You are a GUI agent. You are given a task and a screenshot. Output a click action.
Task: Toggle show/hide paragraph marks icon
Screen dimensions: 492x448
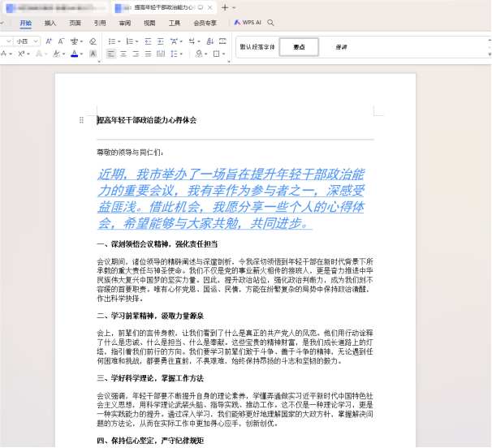tap(222, 41)
